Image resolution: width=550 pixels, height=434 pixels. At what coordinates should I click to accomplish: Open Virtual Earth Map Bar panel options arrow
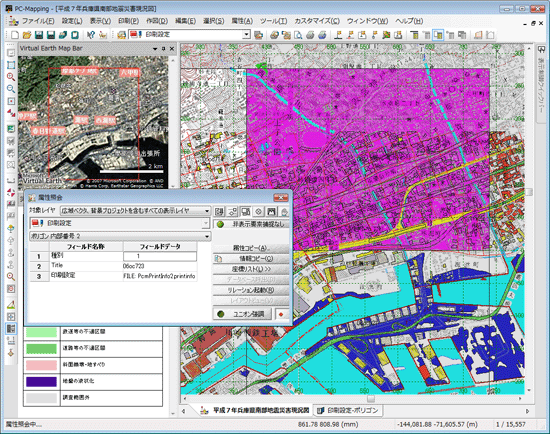pyautogui.click(x=155, y=49)
